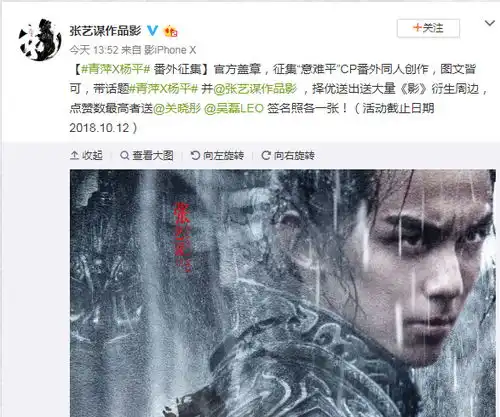Click the collapse arrow icon beside 收起
The width and height of the screenshot is (500, 417).
coord(74,155)
